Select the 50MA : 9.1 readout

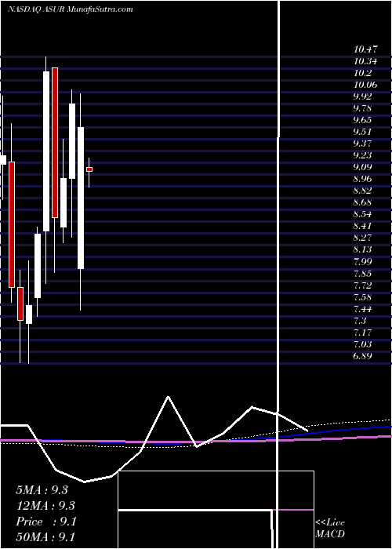click(x=45, y=536)
